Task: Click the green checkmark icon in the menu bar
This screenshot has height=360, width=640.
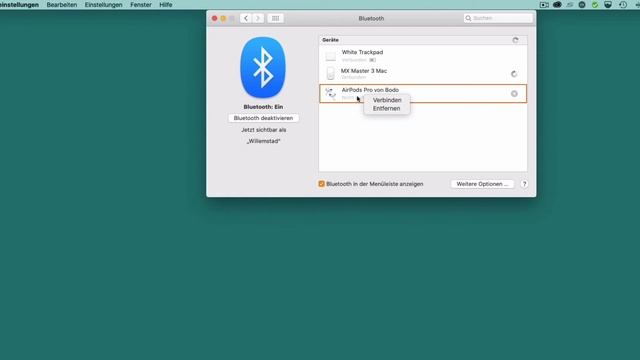Action: click(x=595, y=5)
